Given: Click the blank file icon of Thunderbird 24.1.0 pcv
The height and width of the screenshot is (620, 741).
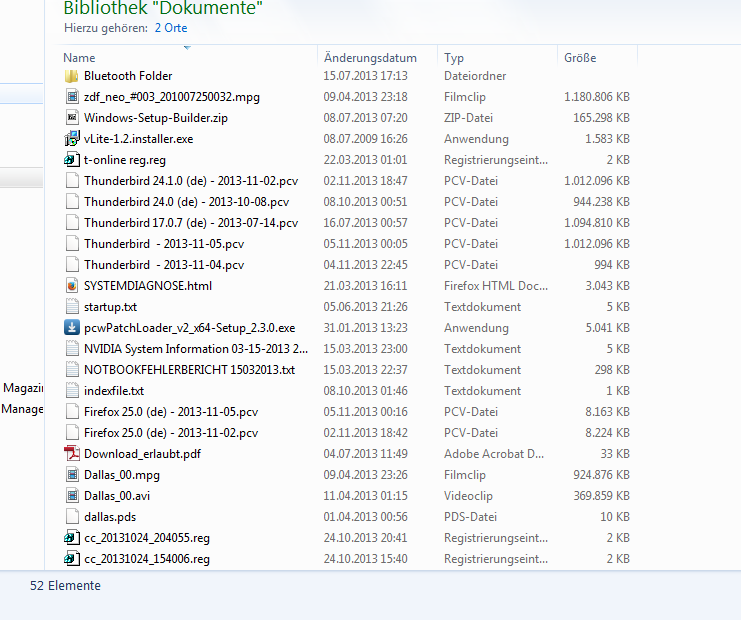Looking at the screenshot, I should coord(72,181).
